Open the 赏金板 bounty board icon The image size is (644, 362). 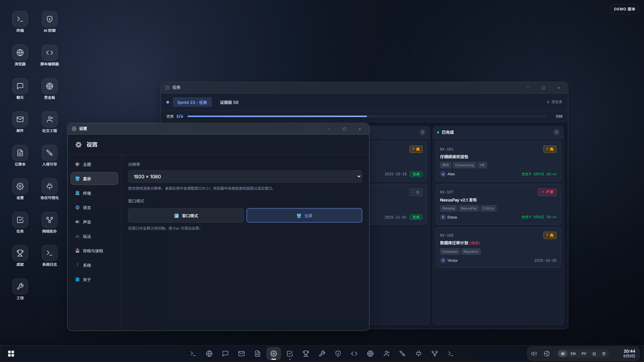pos(50,89)
